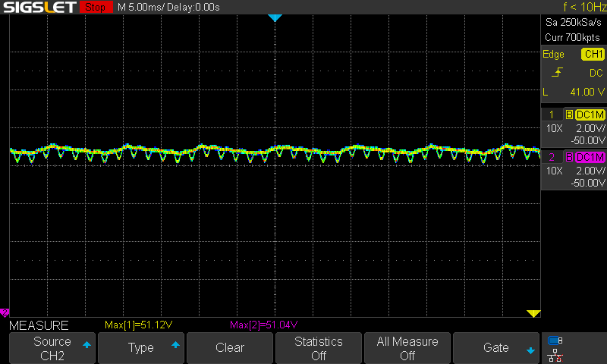Click the USB device status icon

tap(555, 340)
